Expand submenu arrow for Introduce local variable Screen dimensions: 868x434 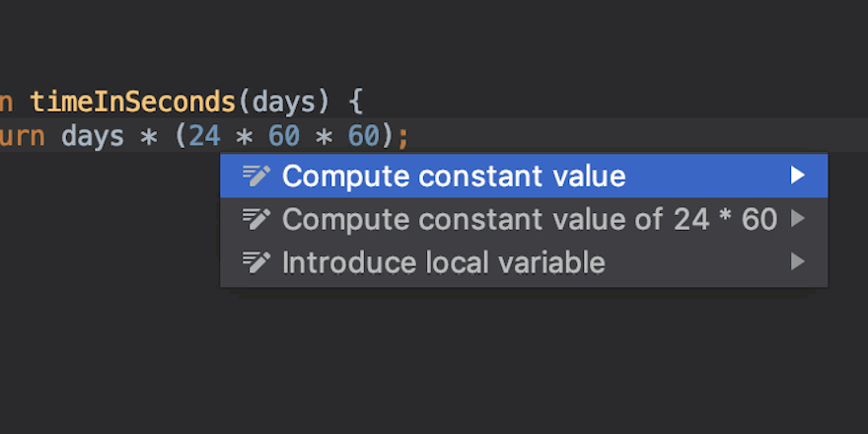(798, 262)
